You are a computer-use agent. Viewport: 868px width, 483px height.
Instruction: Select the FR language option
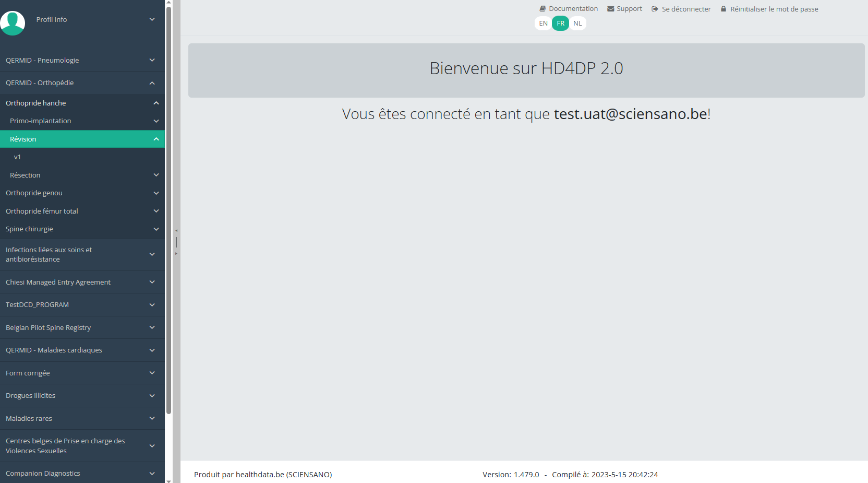tap(560, 23)
